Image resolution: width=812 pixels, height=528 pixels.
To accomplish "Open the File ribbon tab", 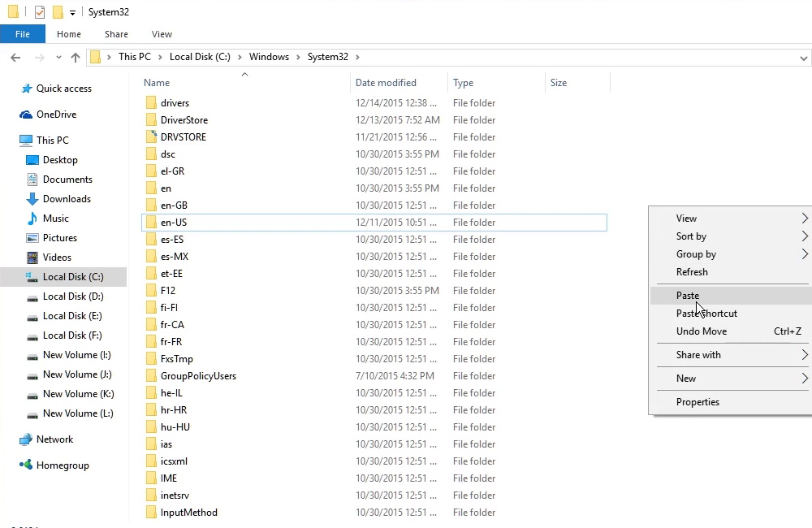I will click(x=22, y=34).
